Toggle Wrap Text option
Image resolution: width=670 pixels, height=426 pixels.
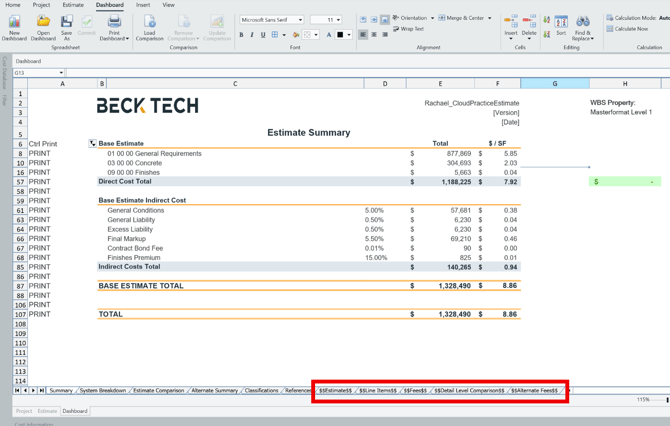(x=409, y=29)
